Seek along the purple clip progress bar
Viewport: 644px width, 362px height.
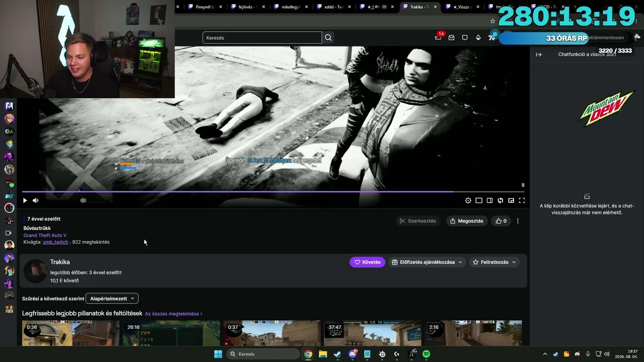coord(273,192)
